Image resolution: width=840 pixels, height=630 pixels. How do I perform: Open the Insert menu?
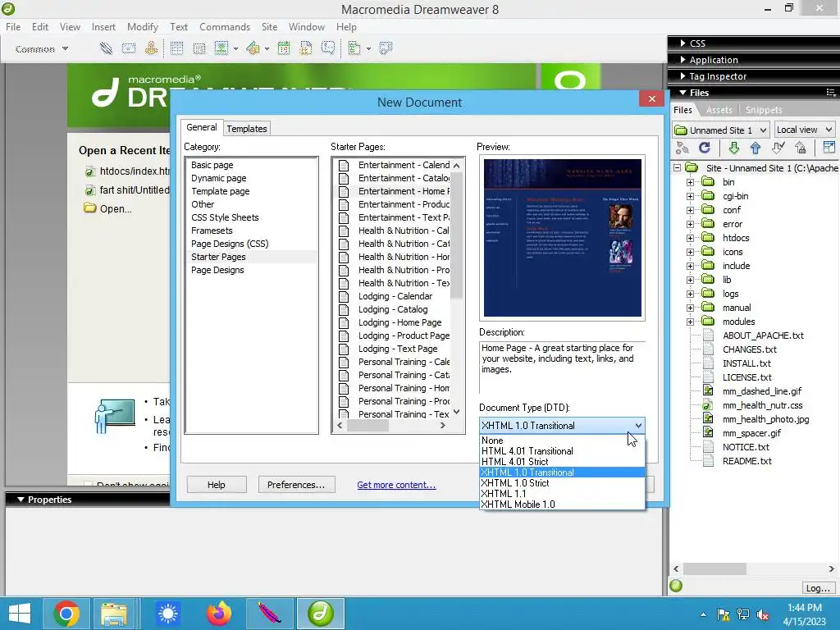[103, 27]
